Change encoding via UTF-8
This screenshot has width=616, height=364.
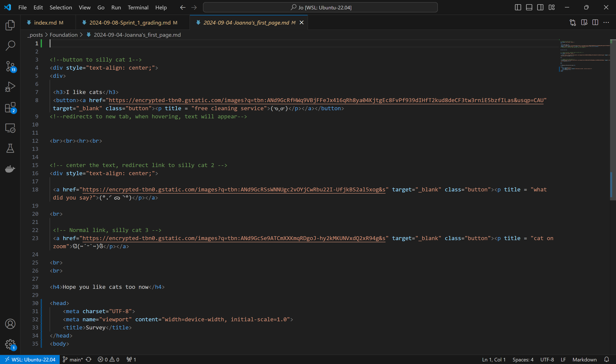point(547,360)
